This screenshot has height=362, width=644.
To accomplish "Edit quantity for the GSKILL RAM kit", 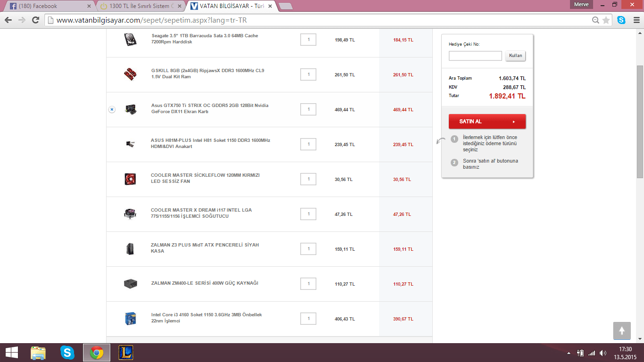I will [x=308, y=74].
